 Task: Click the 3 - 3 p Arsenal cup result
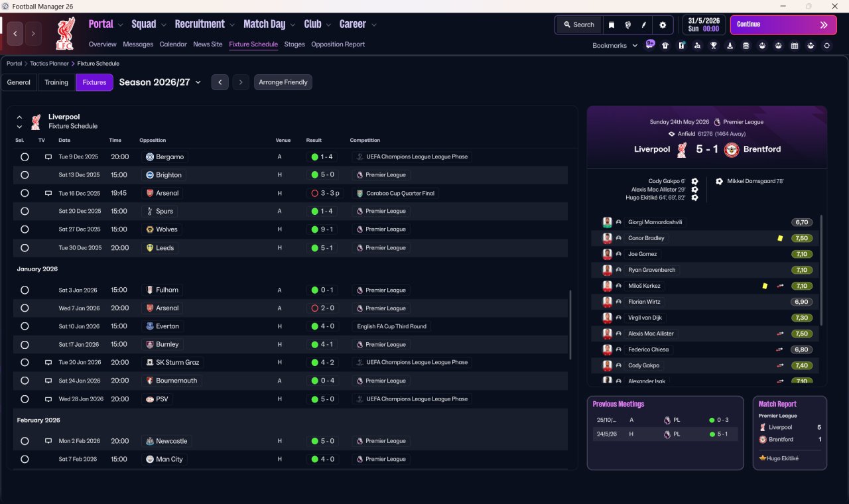pos(326,194)
